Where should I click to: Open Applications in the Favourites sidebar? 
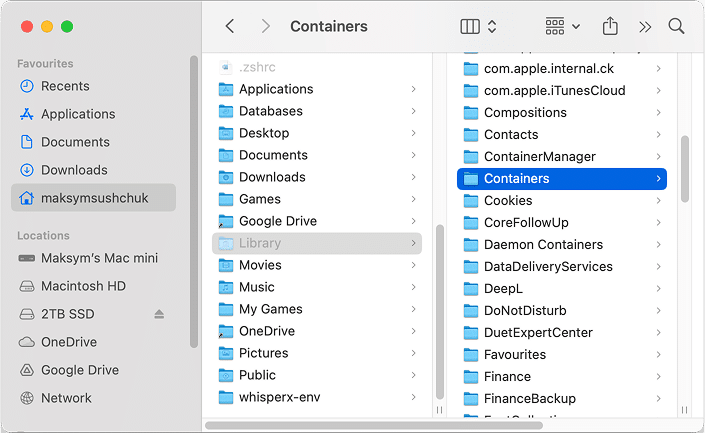(94, 114)
